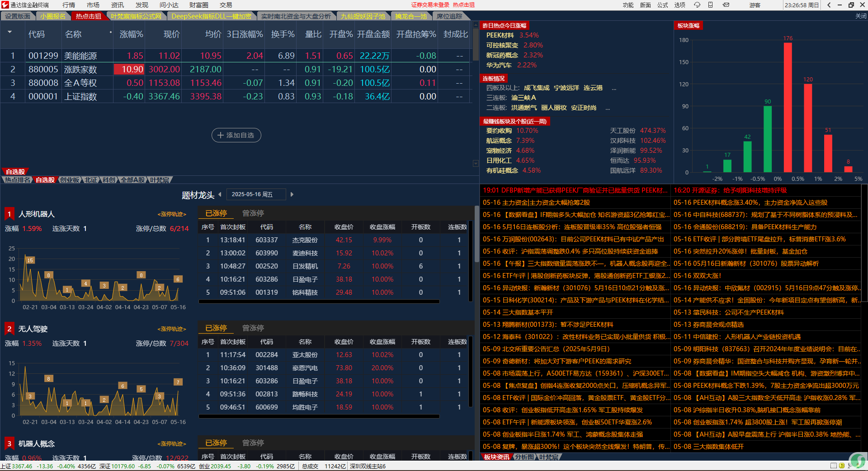Viewport: 868px width, 471px height.
Task: Open the mail message icon in top bar
Action: coord(726,5)
